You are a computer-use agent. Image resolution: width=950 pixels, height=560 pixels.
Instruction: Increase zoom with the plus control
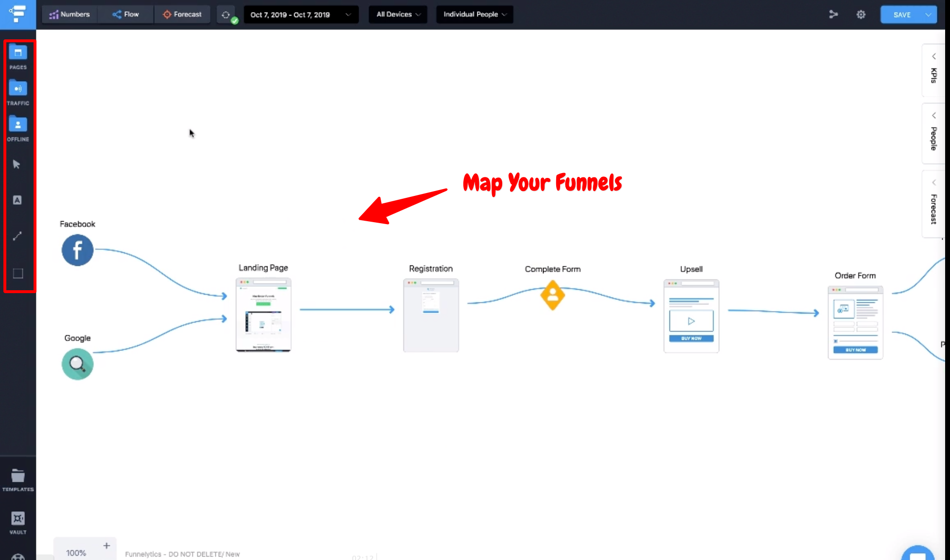[106, 545]
